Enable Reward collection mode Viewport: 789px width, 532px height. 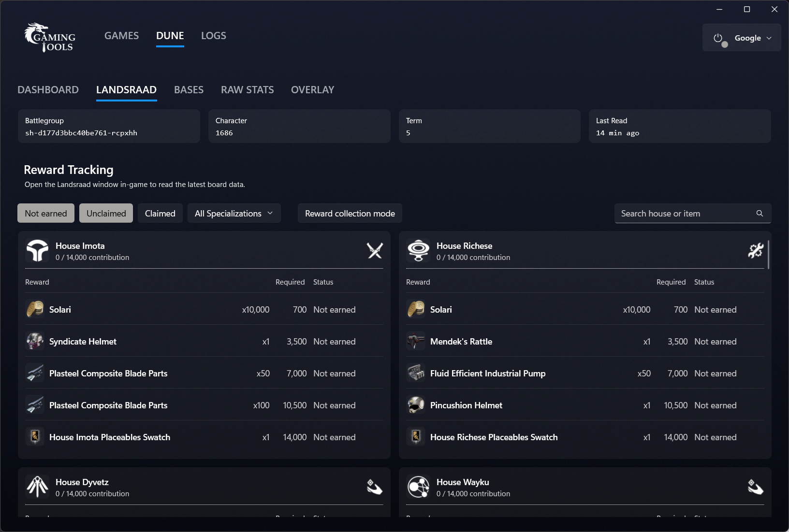350,213
